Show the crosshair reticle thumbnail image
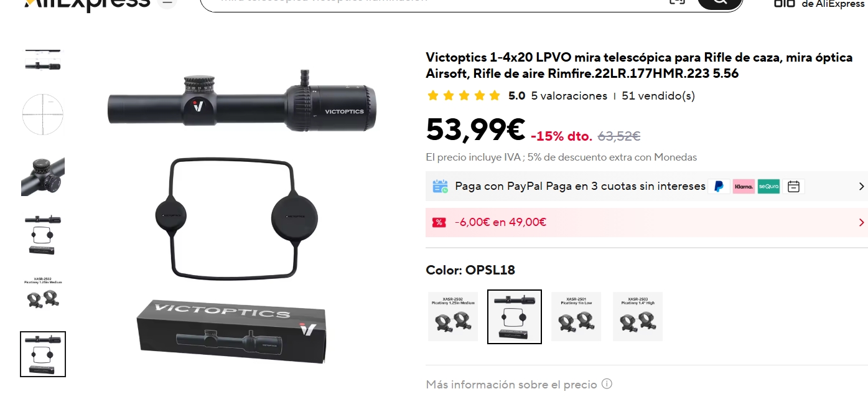Image resolution: width=868 pixels, height=399 pixels. pyautogui.click(x=43, y=115)
